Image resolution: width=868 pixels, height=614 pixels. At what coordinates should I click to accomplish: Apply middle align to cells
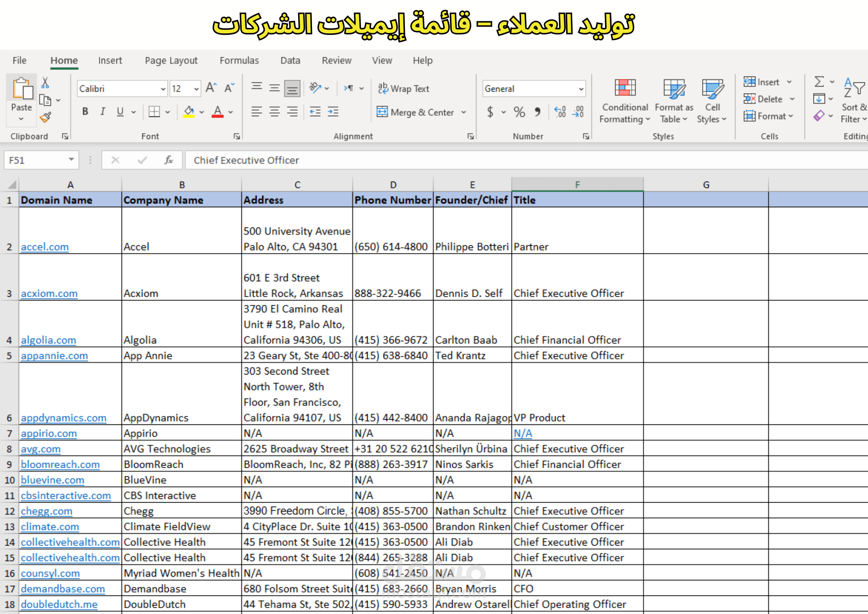(x=275, y=88)
